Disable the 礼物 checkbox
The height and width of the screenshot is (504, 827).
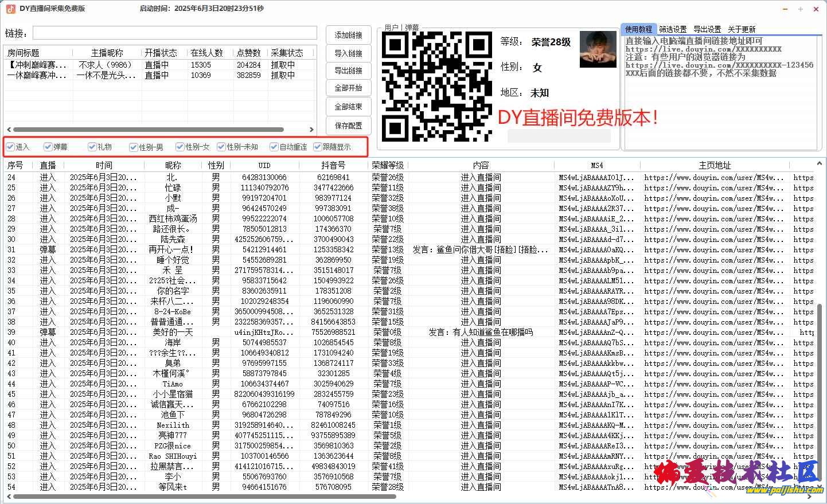click(92, 147)
